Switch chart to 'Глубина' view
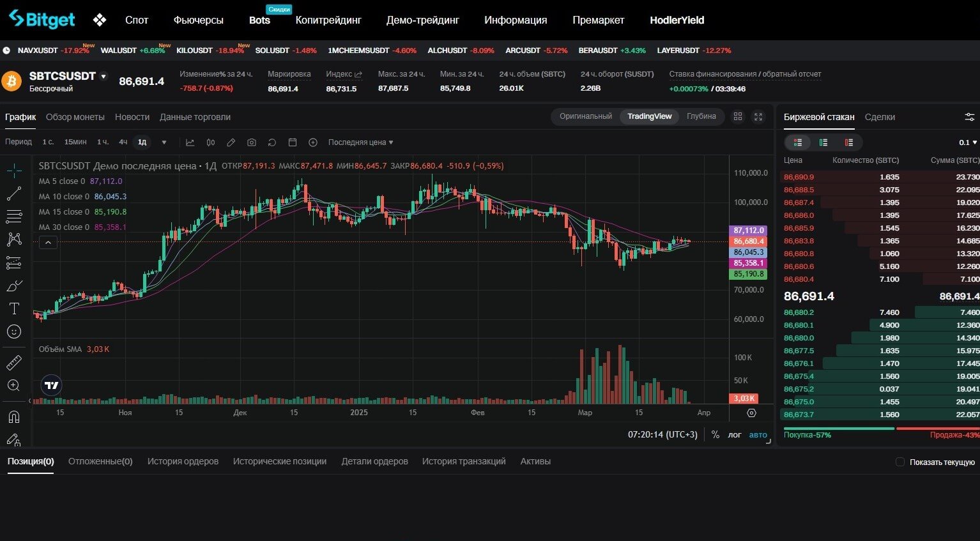980x541 pixels. [x=701, y=116]
